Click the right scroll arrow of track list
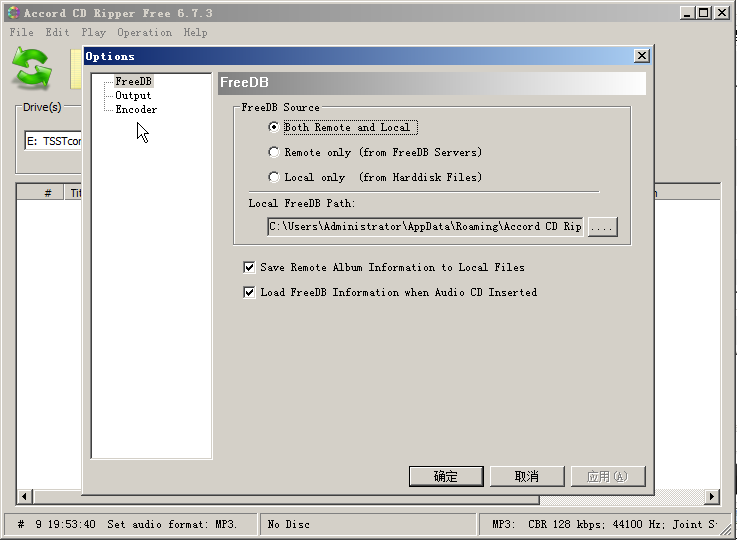Image resolution: width=737 pixels, height=540 pixels. (x=712, y=496)
